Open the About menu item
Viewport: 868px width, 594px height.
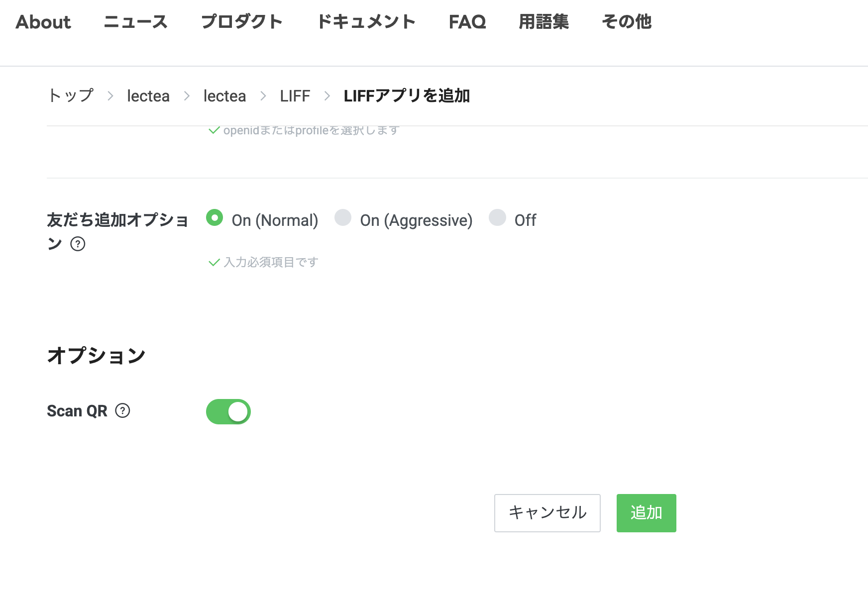coord(43,22)
